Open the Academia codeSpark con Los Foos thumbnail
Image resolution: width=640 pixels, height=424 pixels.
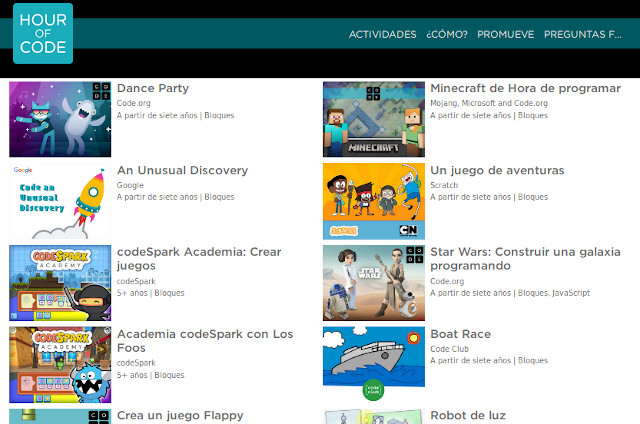60,365
